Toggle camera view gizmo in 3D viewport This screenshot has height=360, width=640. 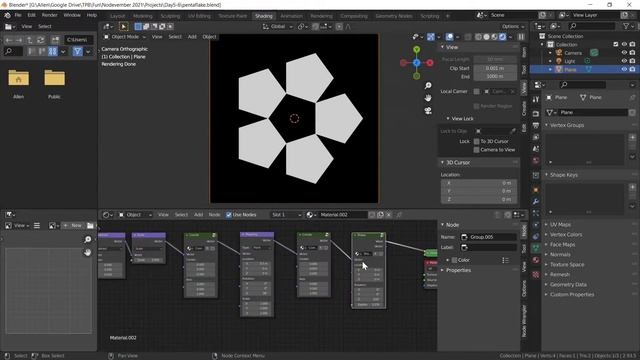428,111
